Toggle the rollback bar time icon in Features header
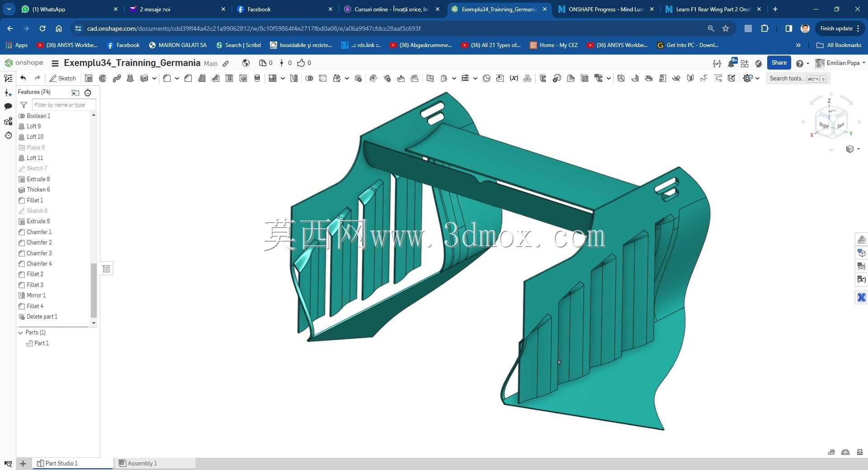 (x=88, y=92)
